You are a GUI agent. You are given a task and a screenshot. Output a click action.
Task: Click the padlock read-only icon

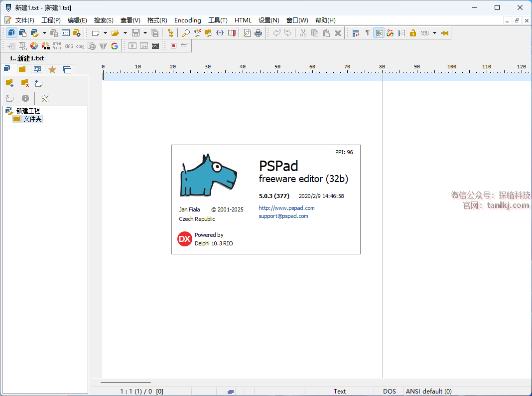[x=413, y=33]
